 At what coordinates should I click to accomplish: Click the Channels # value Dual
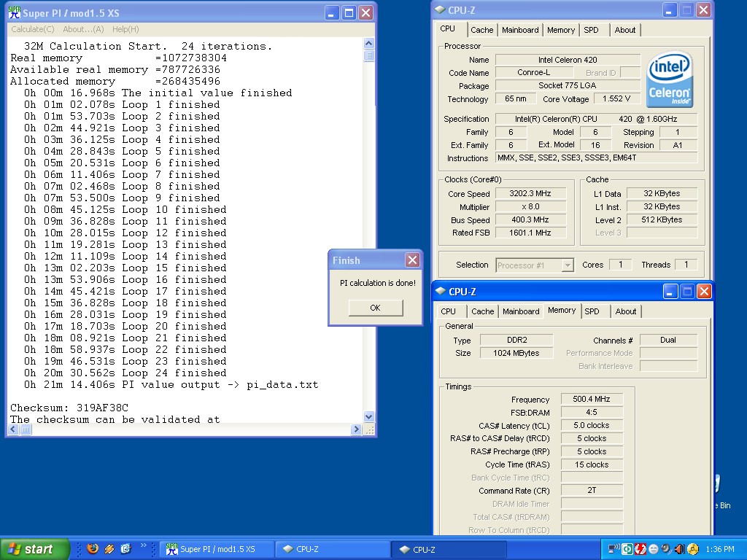pos(668,340)
